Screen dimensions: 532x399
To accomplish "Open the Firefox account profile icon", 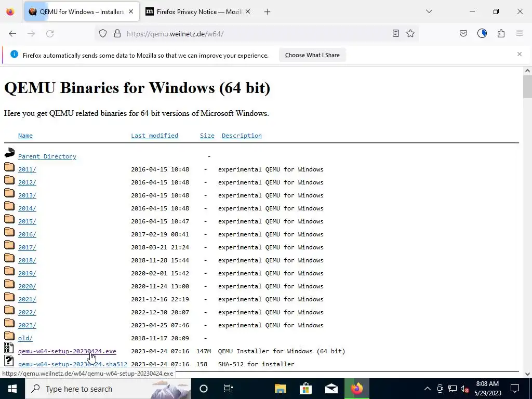I will pos(482,33).
